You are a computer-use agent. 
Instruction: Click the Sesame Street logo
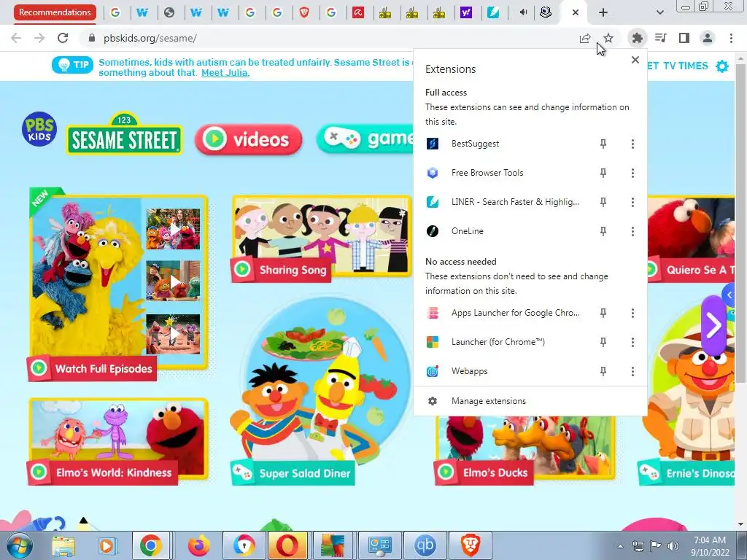pos(124,134)
